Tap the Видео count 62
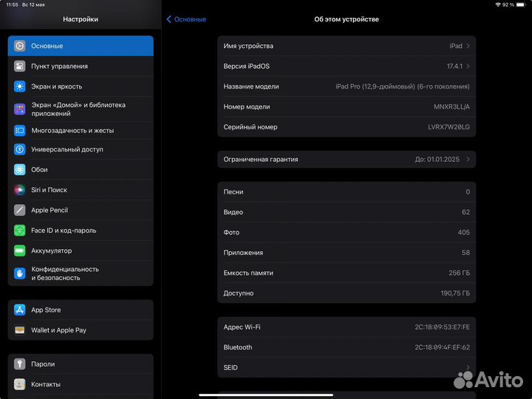 point(465,212)
